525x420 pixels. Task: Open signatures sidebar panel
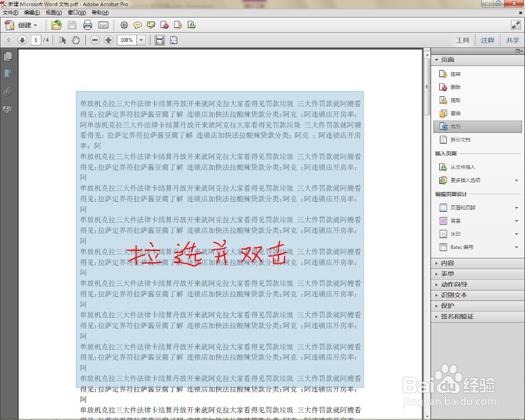click(x=8, y=109)
